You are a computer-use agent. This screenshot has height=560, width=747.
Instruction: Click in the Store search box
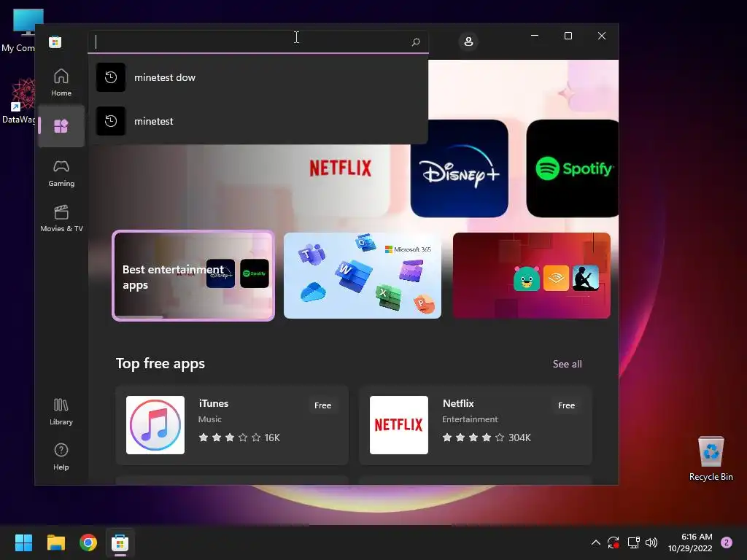click(258, 42)
